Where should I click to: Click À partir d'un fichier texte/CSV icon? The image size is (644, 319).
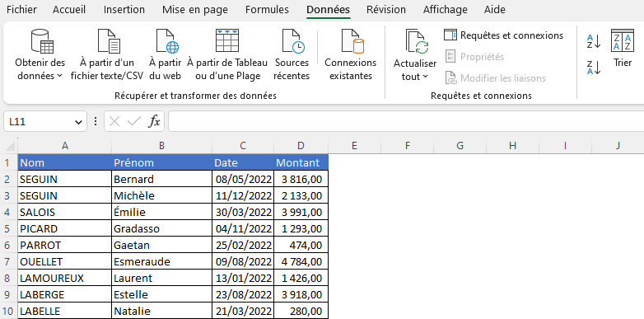point(108,41)
